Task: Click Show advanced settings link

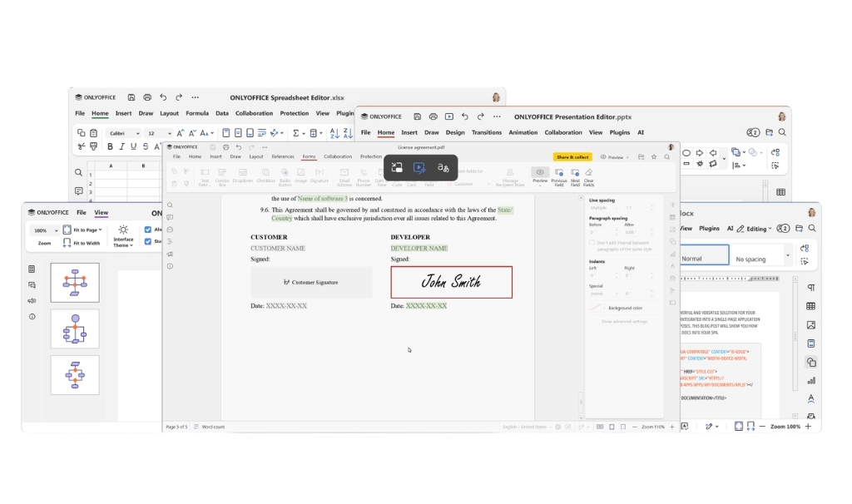Action: coord(624,322)
